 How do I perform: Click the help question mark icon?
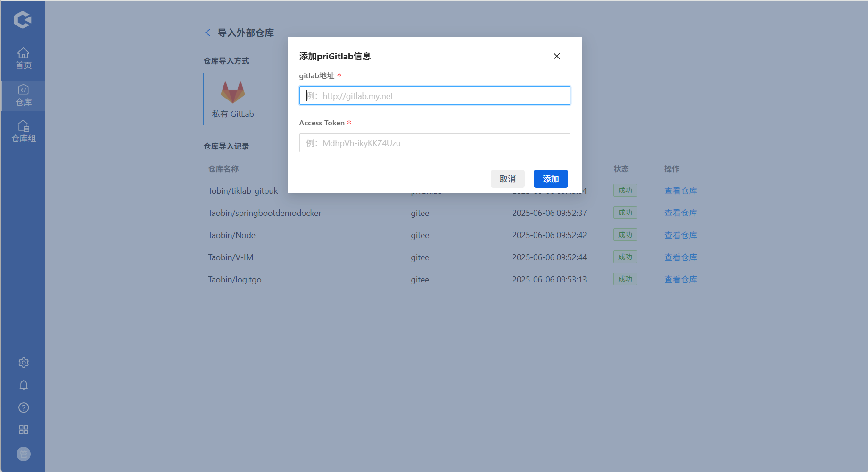(x=23, y=407)
